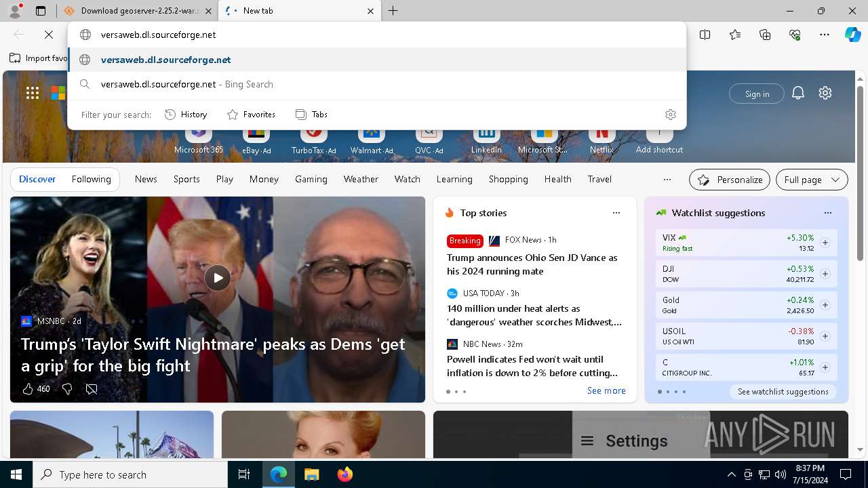This screenshot has width=868, height=488.
Task: Show more feed categories ellipsis
Action: click(x=667, y=180)
